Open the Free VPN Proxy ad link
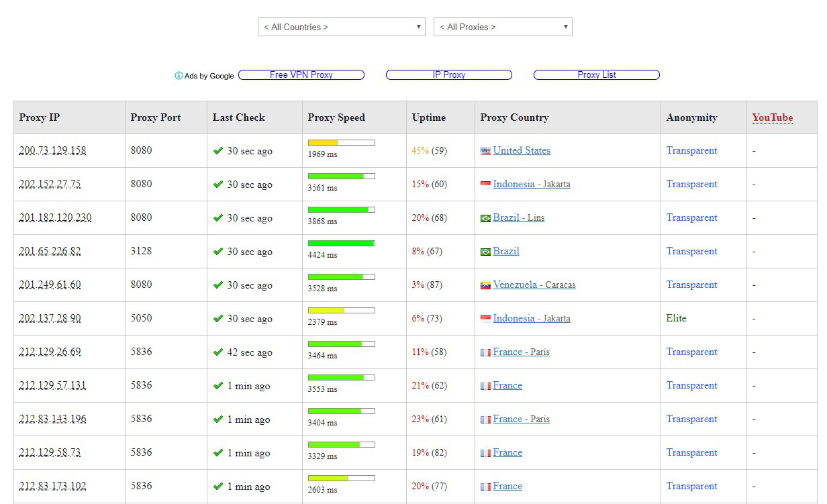This screenshot has height=504, width=827. [301, 74]
